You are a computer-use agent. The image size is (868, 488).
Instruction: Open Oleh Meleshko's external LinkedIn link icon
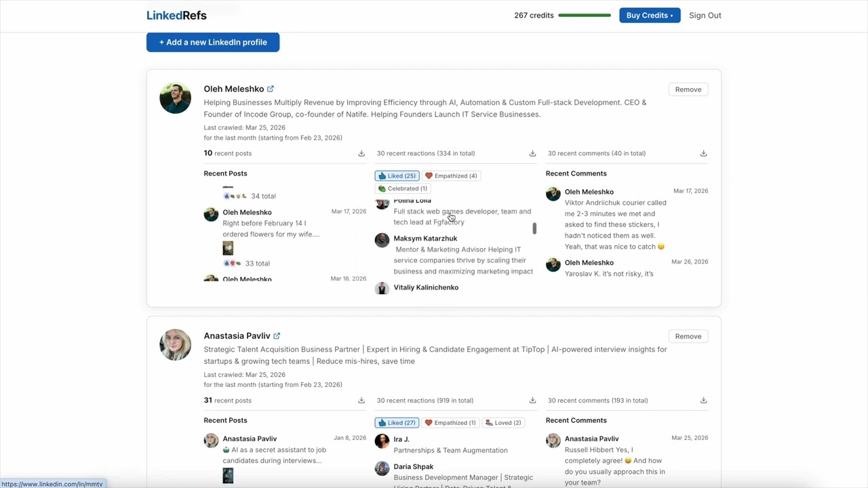271,89
